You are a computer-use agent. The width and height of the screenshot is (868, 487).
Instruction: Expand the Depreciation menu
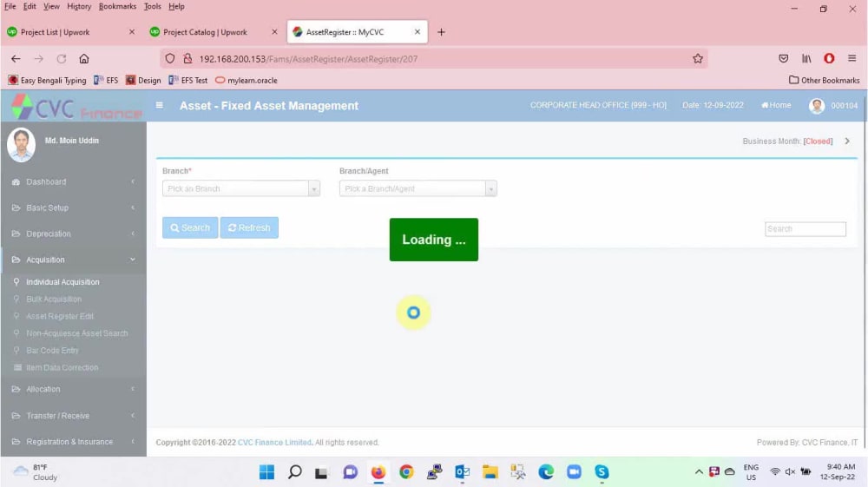pos(73,234)
